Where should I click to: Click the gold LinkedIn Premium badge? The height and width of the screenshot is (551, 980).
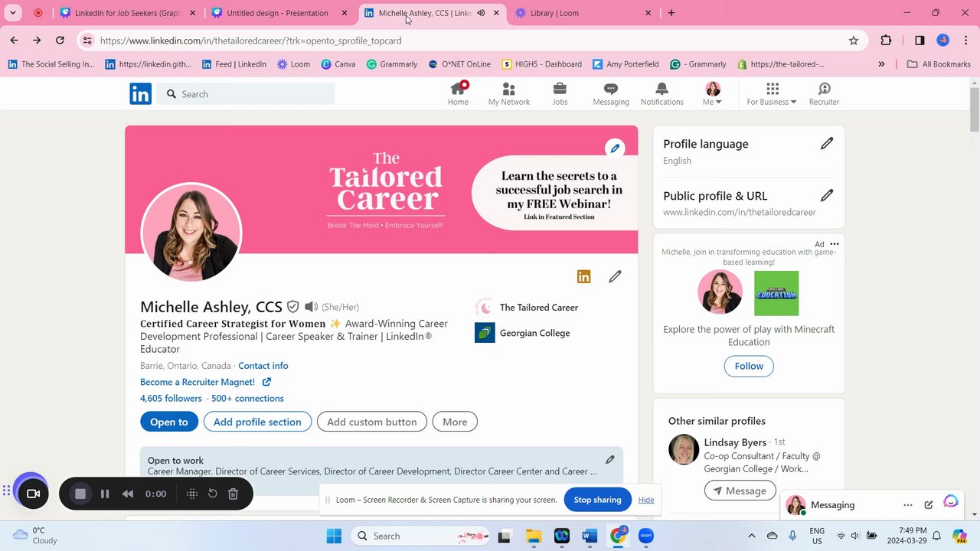pyautogui.click(x=583, y=276)
